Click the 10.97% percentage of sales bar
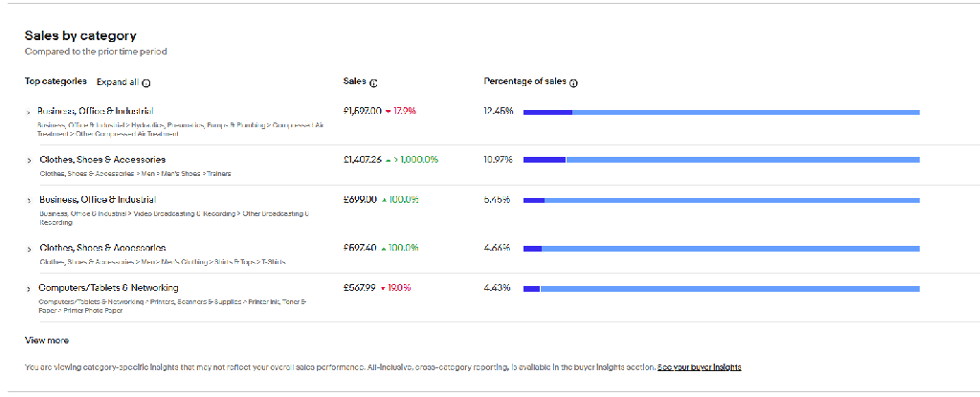The height and width of the screenshot is (397, 980). tap(721, 160)
